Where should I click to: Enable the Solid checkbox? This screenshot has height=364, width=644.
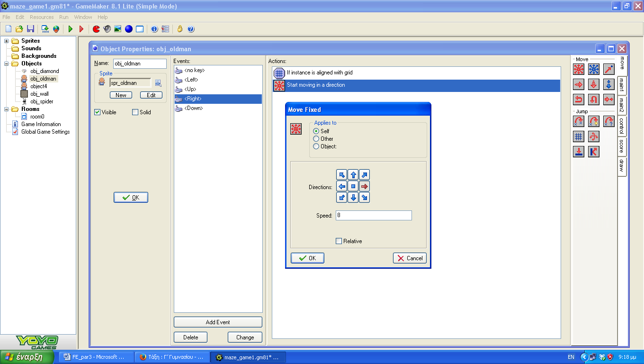click(x=135, y=112)
